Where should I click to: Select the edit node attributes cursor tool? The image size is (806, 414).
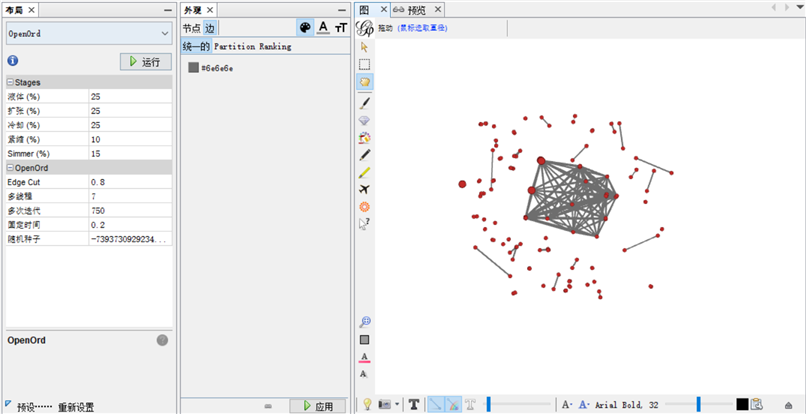[364, 224]
